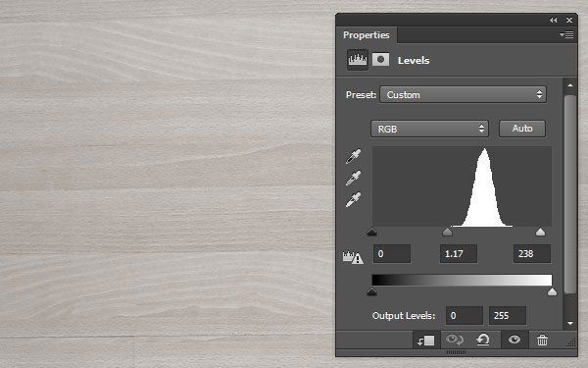Reset Levels to adjustment defaults
The height and width of the screenshot is (368, 588).
[483, 340]
